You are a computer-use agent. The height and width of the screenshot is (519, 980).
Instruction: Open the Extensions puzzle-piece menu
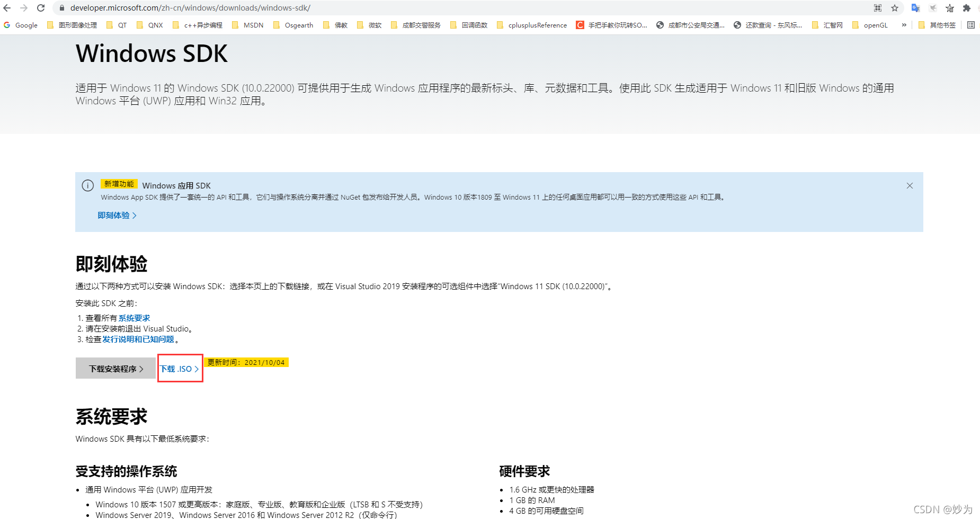pyautogui.click(x=967, y=8)
